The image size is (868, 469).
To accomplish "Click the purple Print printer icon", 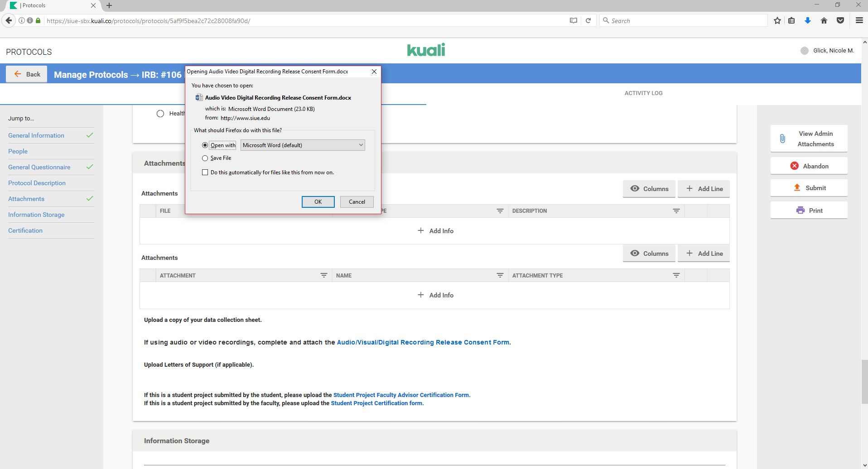I will [x=800, y=211].
